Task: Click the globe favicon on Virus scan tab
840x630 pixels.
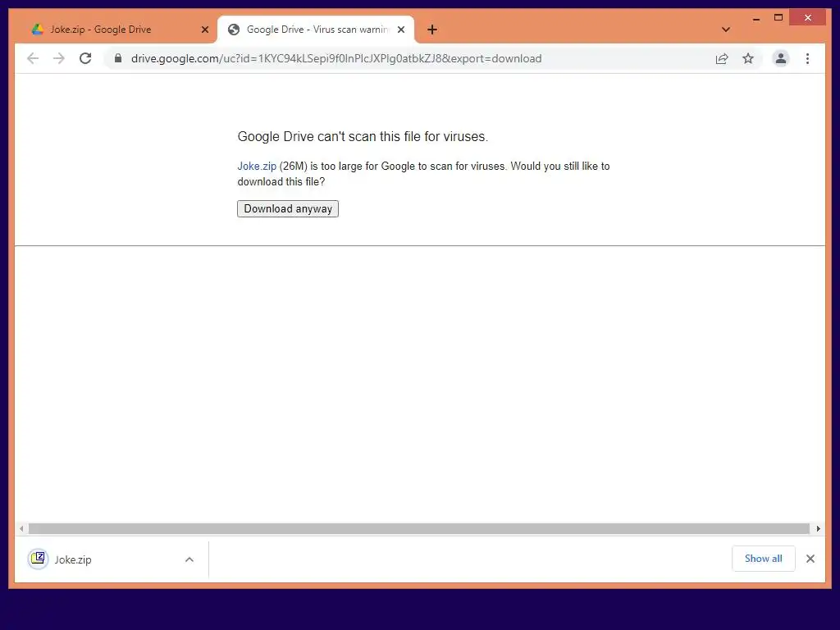Action: point(234,30)
